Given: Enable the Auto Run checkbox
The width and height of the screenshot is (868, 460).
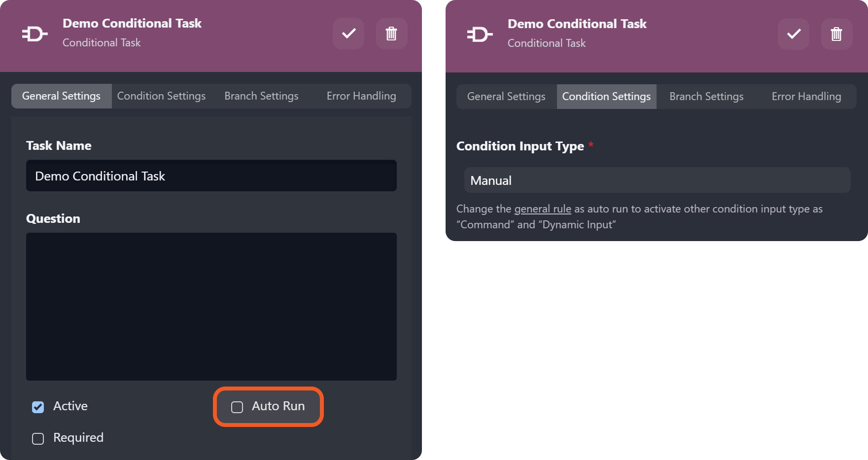Looking at the screenshot, I should pyautogui.click(x=237, y=407).
